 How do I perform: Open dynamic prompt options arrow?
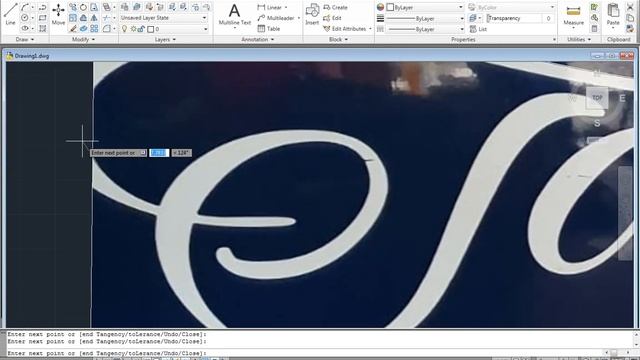(143, 153)
